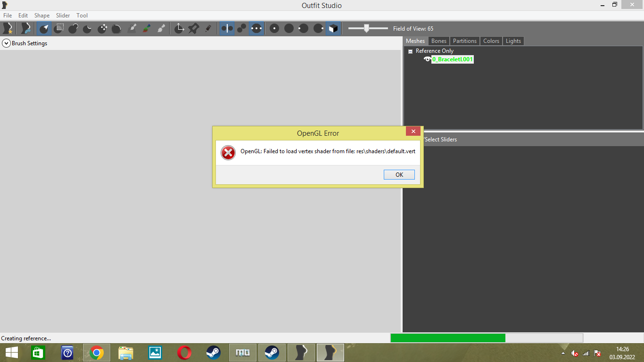
Task: Open Google Chrome from taskbar
Action: click(97, 353)
